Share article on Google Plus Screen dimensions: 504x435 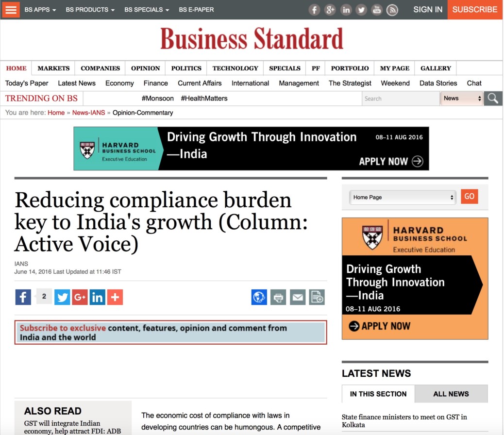[80, 297]
